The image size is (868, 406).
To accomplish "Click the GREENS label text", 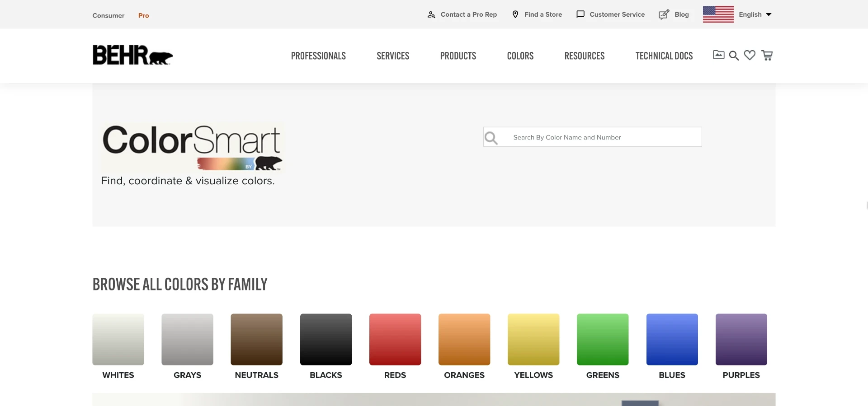I will pos(603,375).
